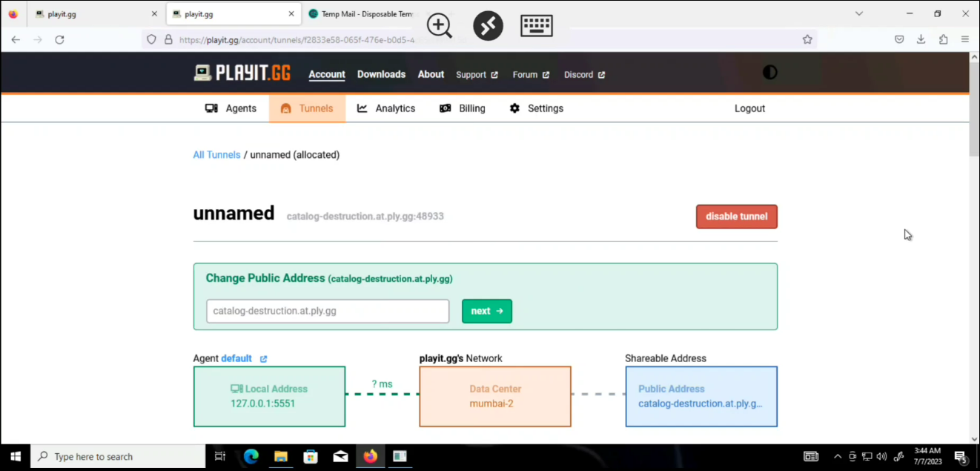The width and height of the screenshot is (980, 471).
Task: Open Mail app from taskbar
Action: 340,456
